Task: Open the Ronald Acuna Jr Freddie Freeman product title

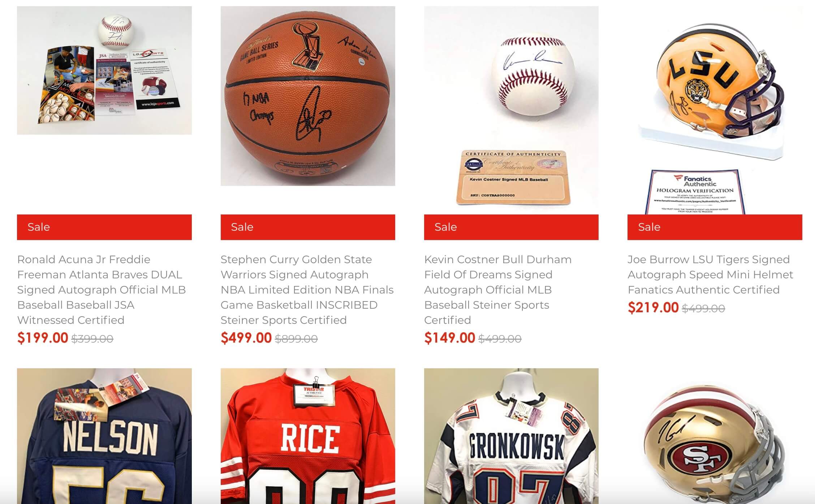Action: coord(102,290)
